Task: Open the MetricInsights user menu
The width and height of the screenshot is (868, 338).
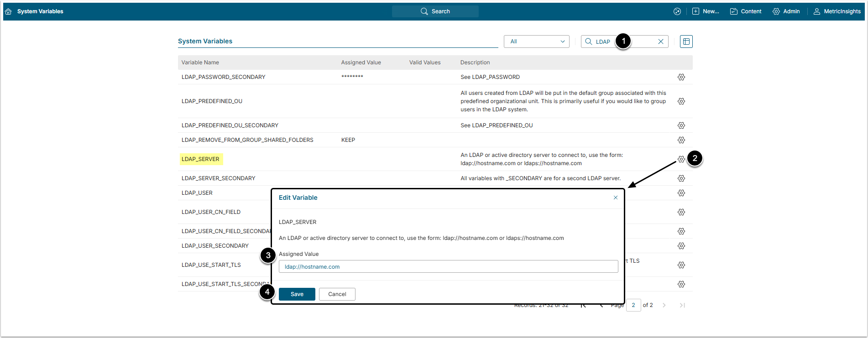Action: click(x=837, y=11)
